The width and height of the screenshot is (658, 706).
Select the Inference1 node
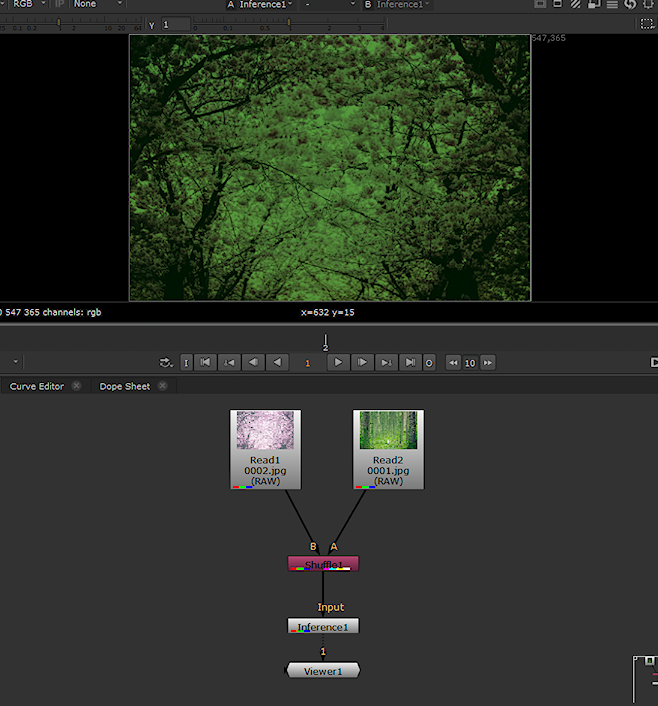323,627
